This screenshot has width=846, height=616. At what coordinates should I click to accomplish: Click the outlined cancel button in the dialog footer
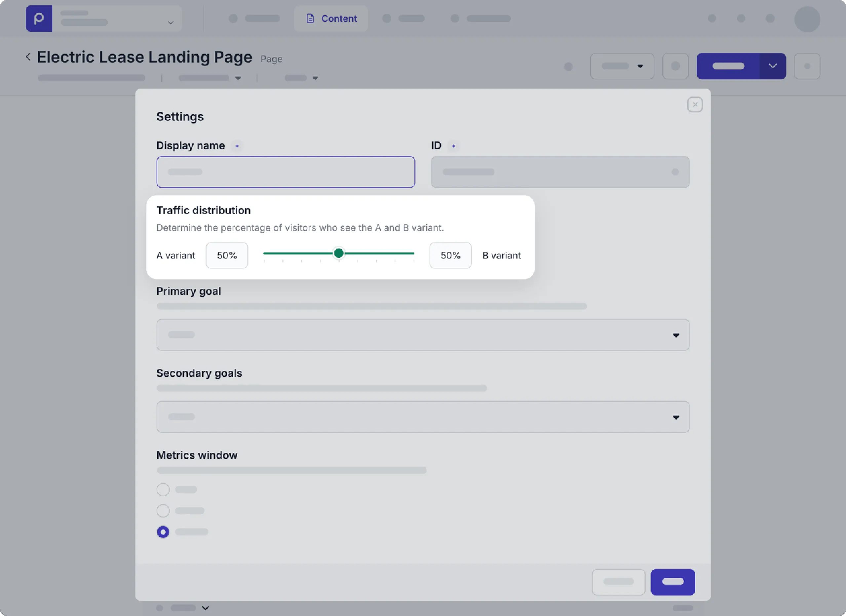(618, 582)
